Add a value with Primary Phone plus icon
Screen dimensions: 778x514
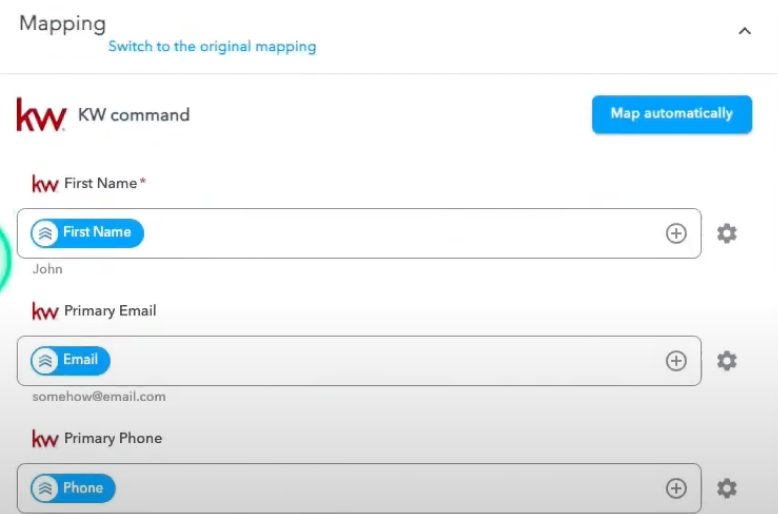676,488
